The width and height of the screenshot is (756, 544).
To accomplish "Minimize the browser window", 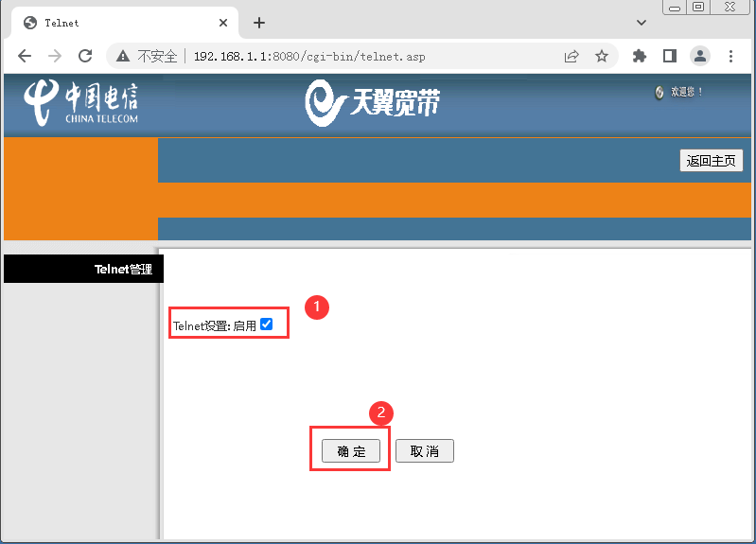I will point(675,8).
